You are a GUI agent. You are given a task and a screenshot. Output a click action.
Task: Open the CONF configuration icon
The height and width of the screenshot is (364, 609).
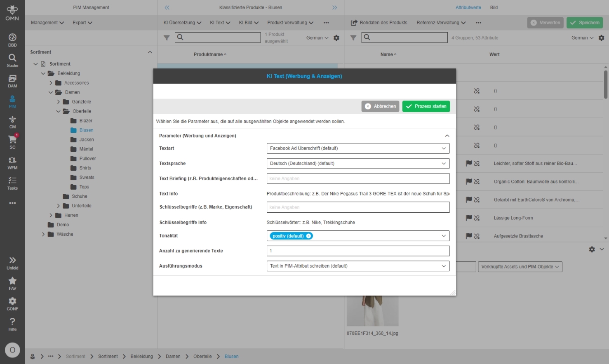[x=12, y=304]
